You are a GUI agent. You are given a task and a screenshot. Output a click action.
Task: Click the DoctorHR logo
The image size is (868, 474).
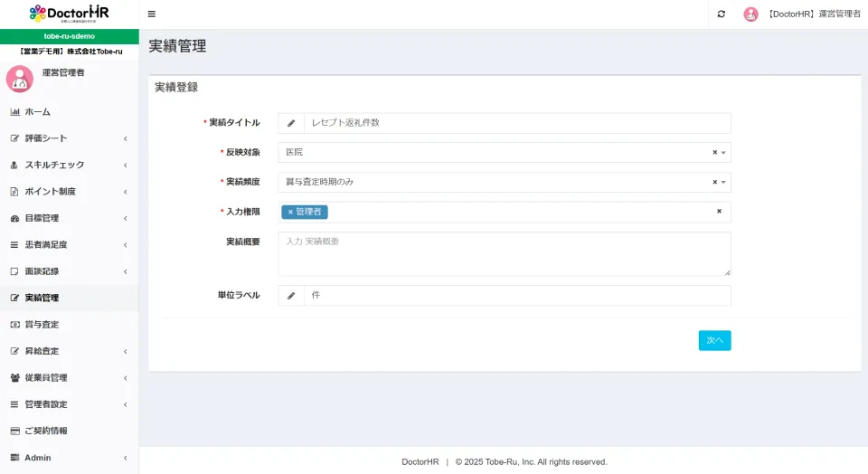pyautogui.click(x=70, y=14)
